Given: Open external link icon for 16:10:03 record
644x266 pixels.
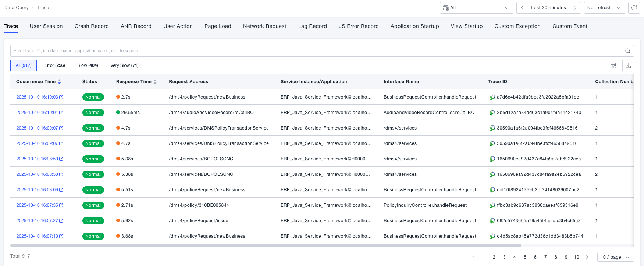Looking at the screenshot, I should click(61, 97).
